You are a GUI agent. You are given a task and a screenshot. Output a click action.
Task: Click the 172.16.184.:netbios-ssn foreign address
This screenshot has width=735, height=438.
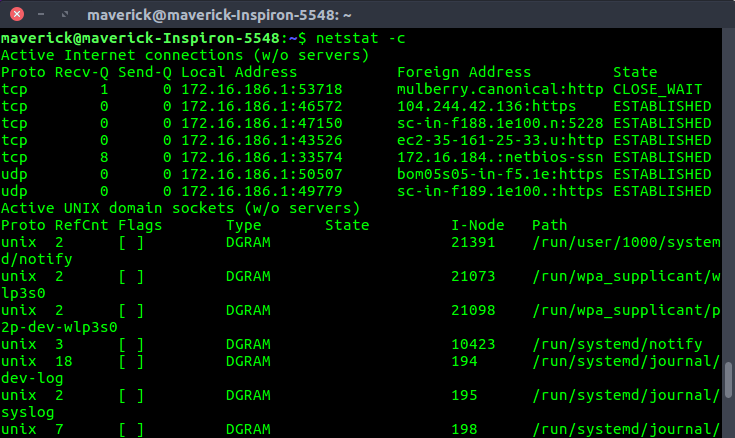pos(499,156)
